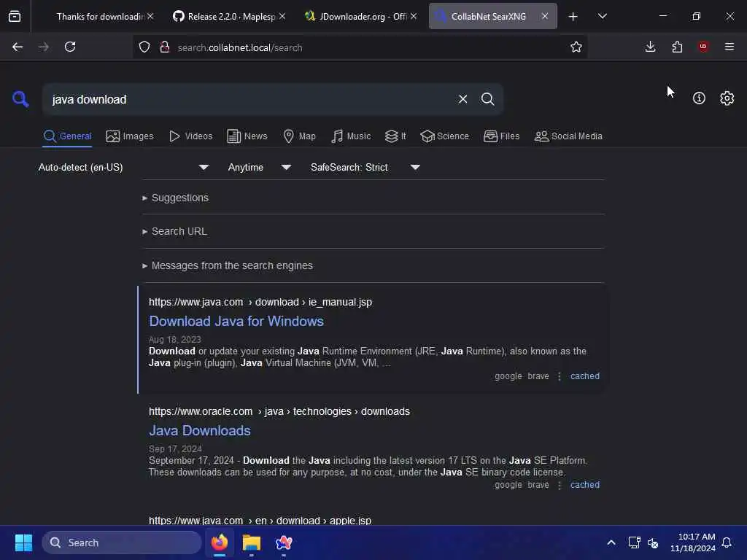Switch to Release 2.2.0 GitHub tab
This screenshot has height=560, width=747.
(228, 16)
